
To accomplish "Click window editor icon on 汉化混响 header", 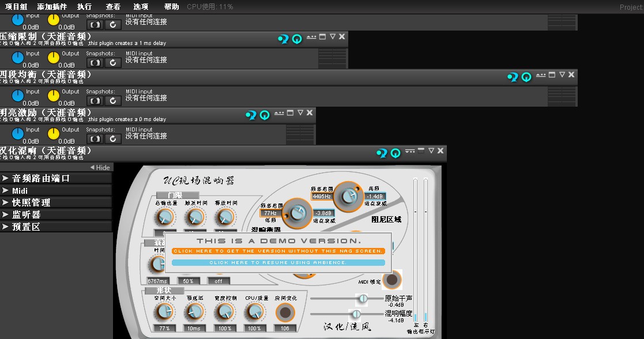I will tap(421, 150).
